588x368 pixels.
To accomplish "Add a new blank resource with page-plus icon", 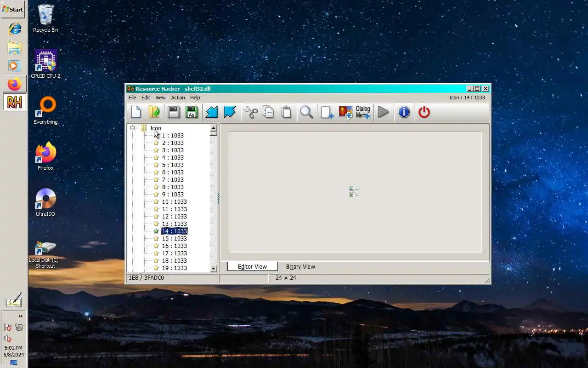I will (327, 112).
